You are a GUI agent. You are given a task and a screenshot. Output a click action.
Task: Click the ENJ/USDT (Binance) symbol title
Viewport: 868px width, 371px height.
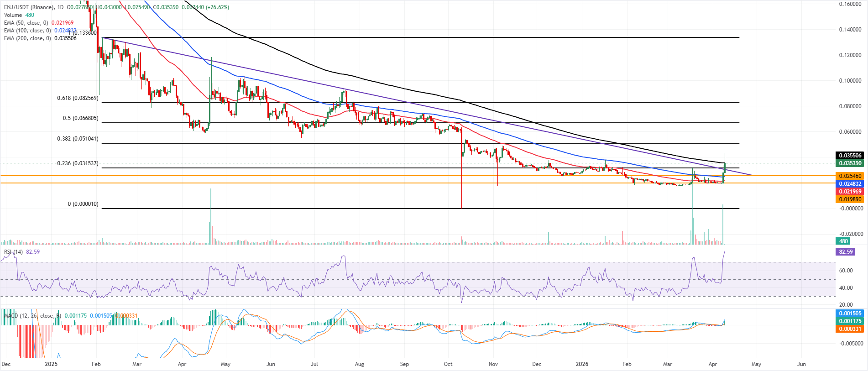(x=27, y=7)
